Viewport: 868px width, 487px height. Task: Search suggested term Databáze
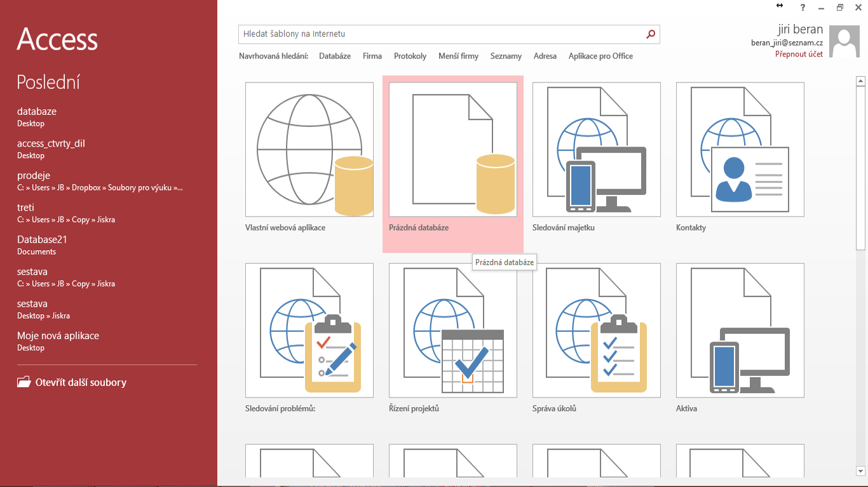click(335, 56)
